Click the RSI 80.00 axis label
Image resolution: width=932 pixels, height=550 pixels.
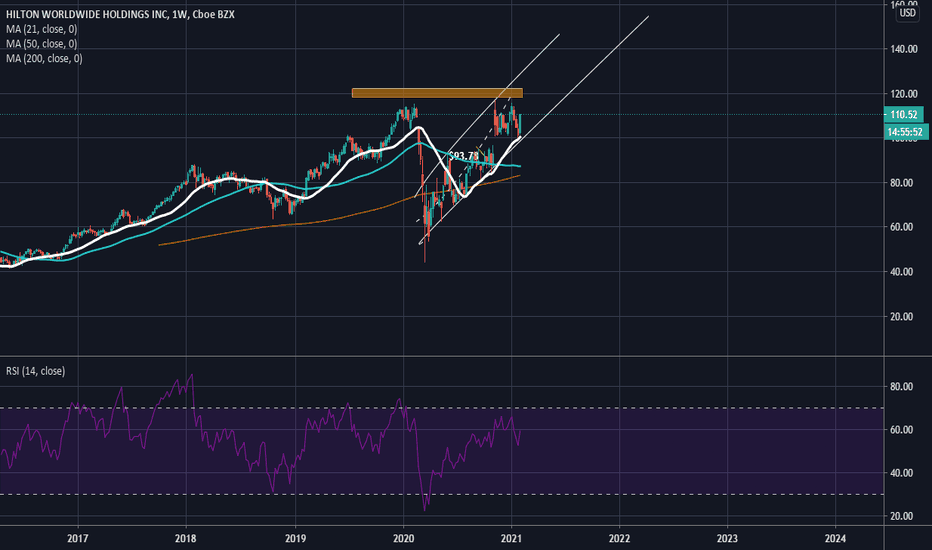click(x=901, y=386)
